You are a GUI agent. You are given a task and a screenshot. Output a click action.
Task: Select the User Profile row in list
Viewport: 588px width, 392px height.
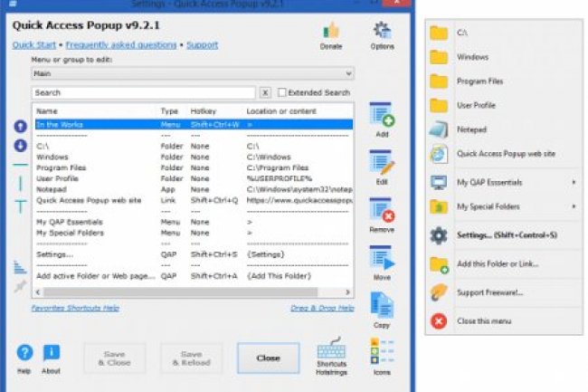tap(194, 178)
